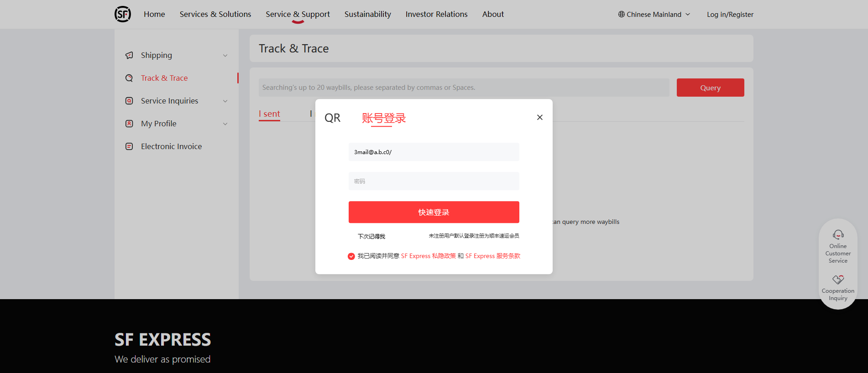This screenshot has width=868, height=373.
Task: Click the Shipping paper-plane icon
Action: (x=129, y=55)
